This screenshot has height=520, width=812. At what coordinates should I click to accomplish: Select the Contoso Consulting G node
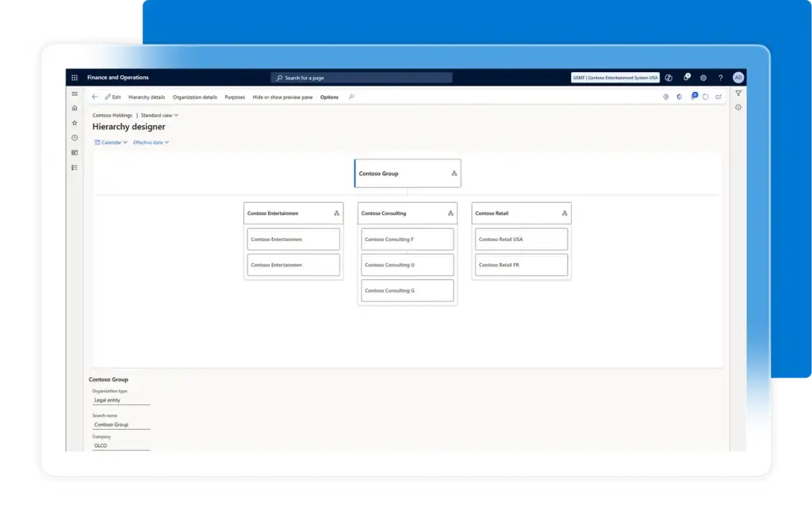coord(408,291)
